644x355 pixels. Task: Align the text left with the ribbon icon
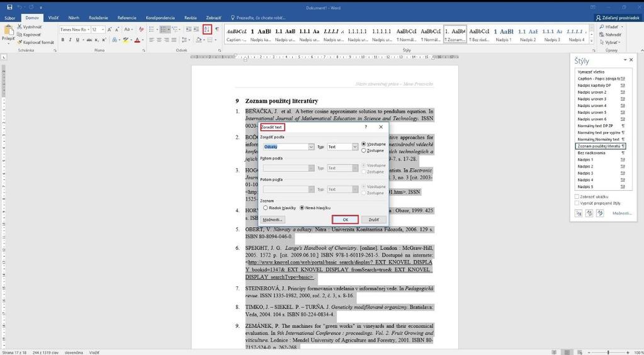[x=152, y=40]
